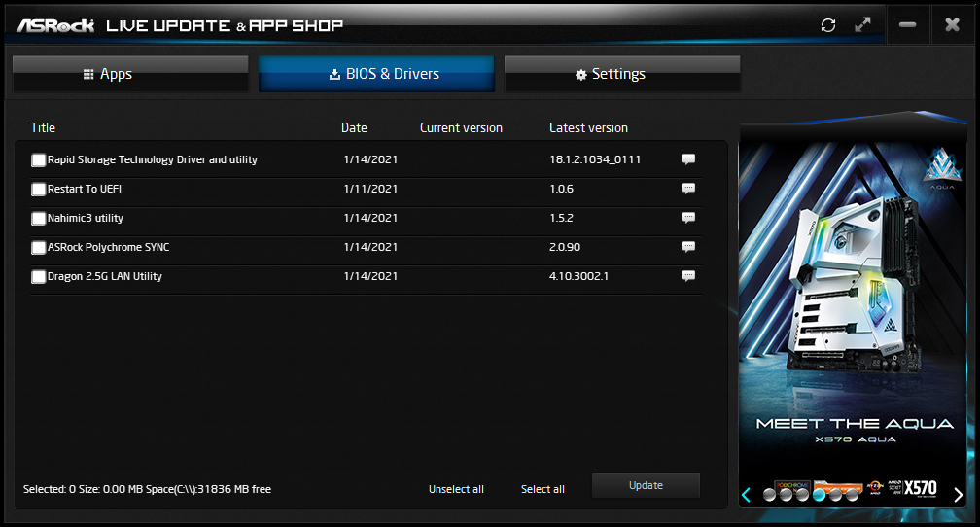This screenshot has height=527, width=980.
Task: View the comment icon for Restart To UEFI
Action: pyautogui.click(x=688, y=189)
